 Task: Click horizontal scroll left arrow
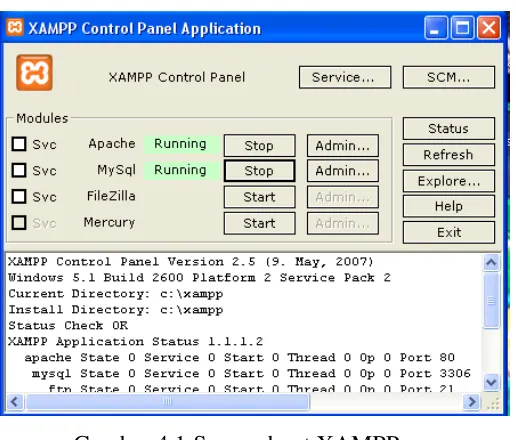tap(14, 402)
